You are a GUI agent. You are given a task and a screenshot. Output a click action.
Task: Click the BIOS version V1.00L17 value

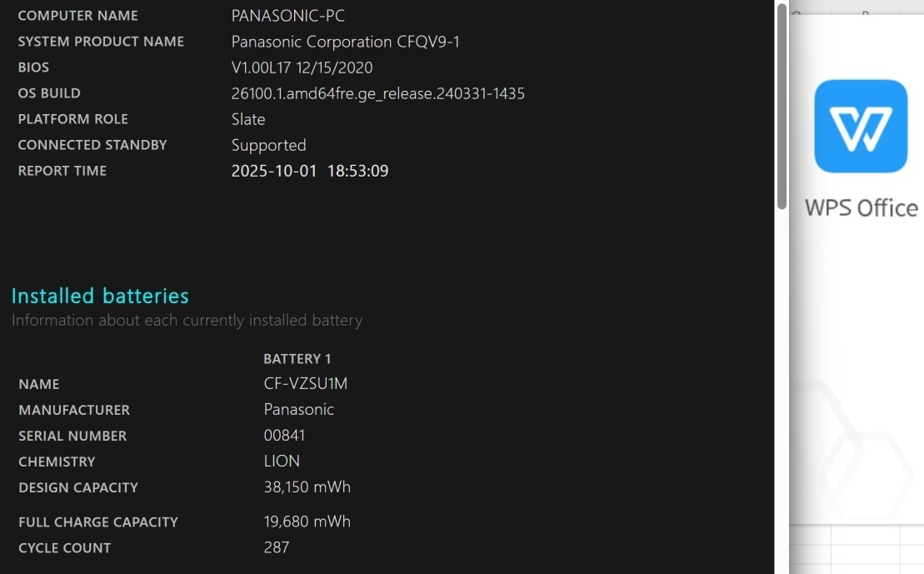coord(302,67)
